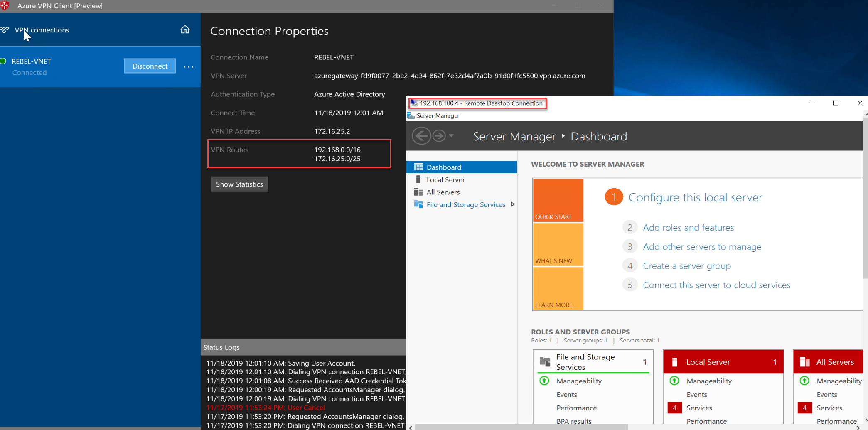Open LEARN MORE tile
Image resolution: width=868 pixels, height=430 pixels.
click(x=558, y=288)
